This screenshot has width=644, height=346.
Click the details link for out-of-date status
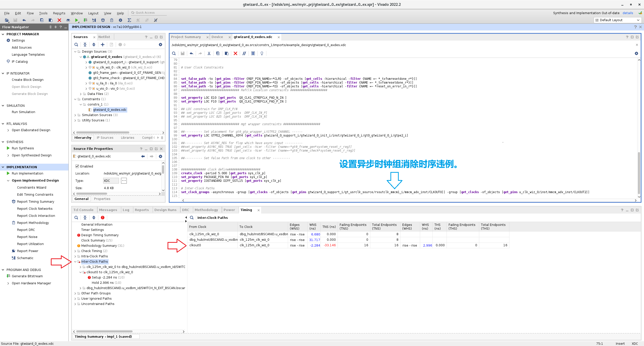coord(628,13)
